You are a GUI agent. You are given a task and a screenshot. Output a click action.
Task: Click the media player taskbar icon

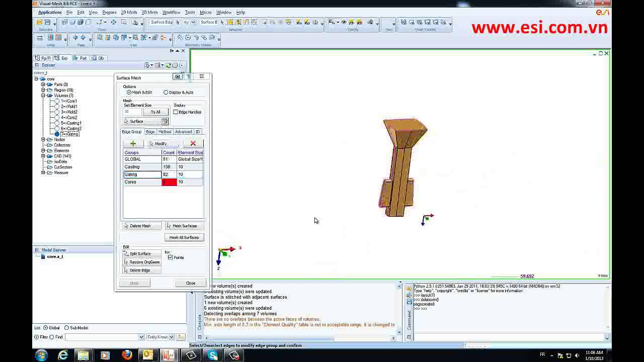[x=105, y=355]
